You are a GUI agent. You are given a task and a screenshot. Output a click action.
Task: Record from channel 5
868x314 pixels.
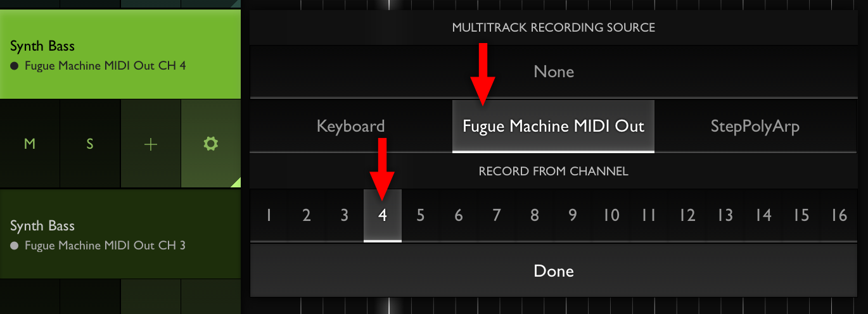[x=421, y=215]
